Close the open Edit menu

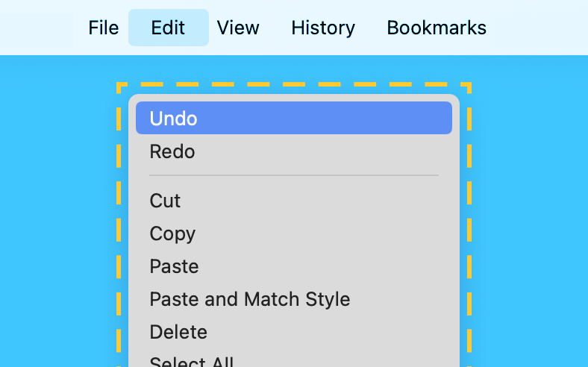click(168, 28)
